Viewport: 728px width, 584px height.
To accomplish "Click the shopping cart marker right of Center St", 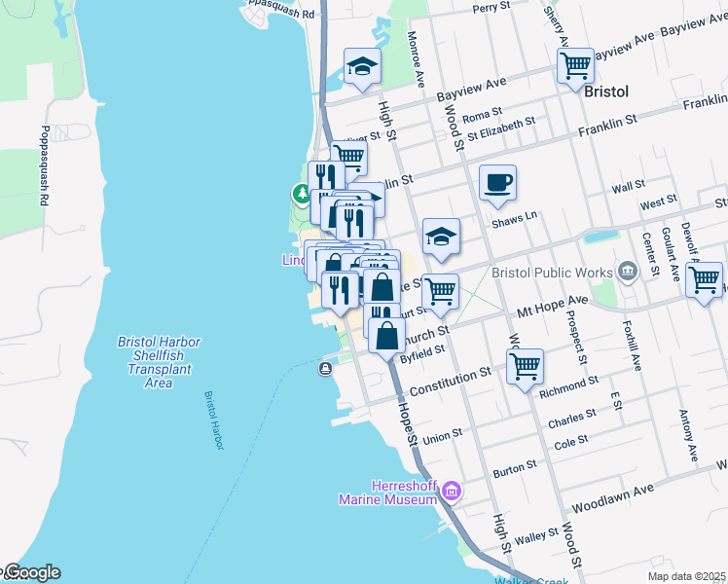I will tap(705, 284).
